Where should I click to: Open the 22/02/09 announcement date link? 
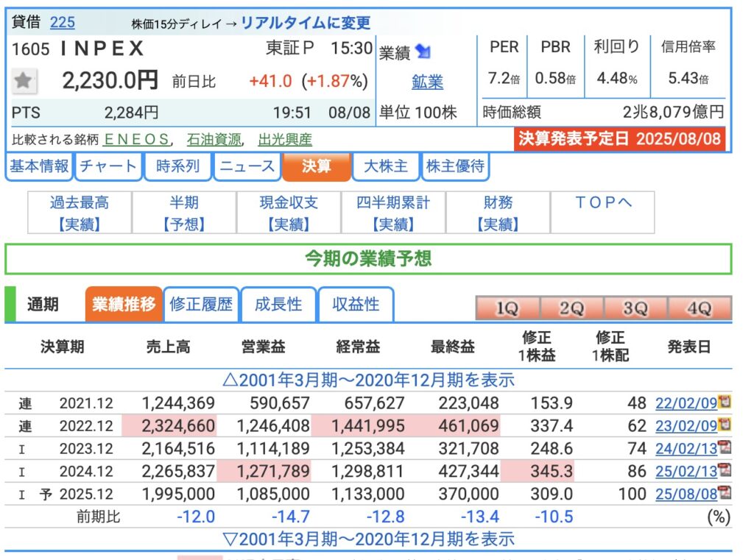686,403
